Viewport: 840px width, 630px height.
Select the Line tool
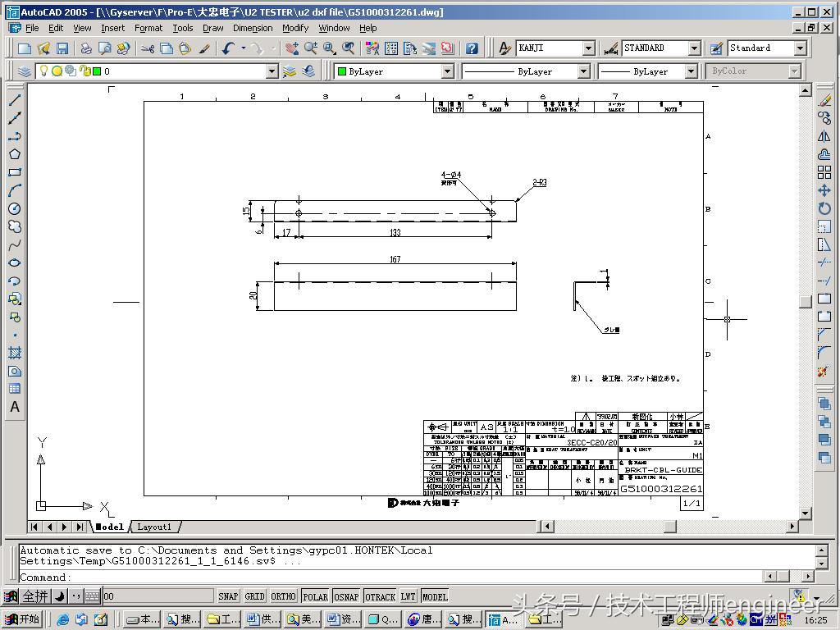click(x=15, y=99)
